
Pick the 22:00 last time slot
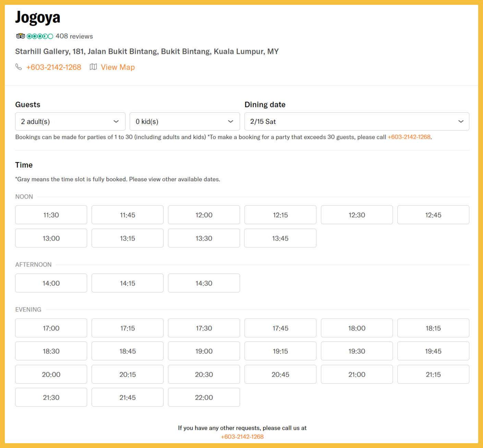pyautogui.click(x=204, y=398)
